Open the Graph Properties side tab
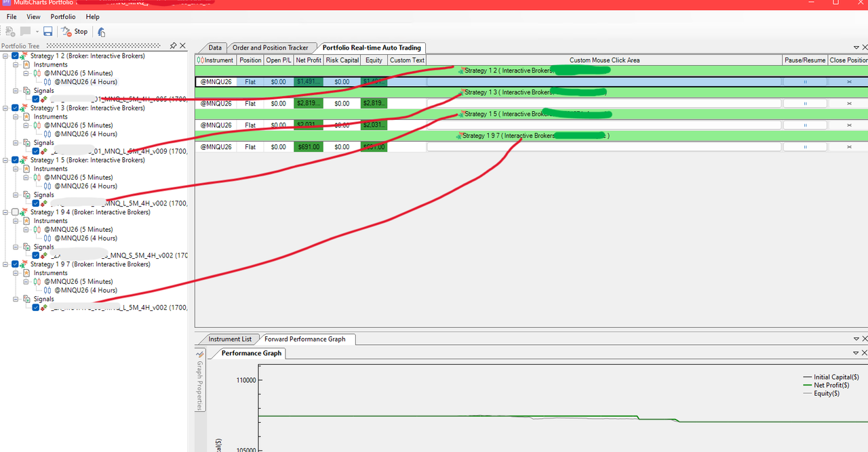The width and height of the screenshot is (868, 452). pos(200,381)
